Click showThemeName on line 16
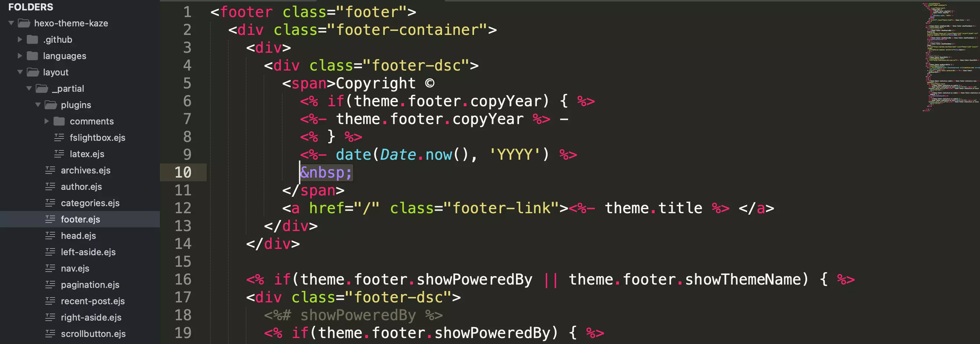This screenshot has width=980, height=344. [742, 280]
